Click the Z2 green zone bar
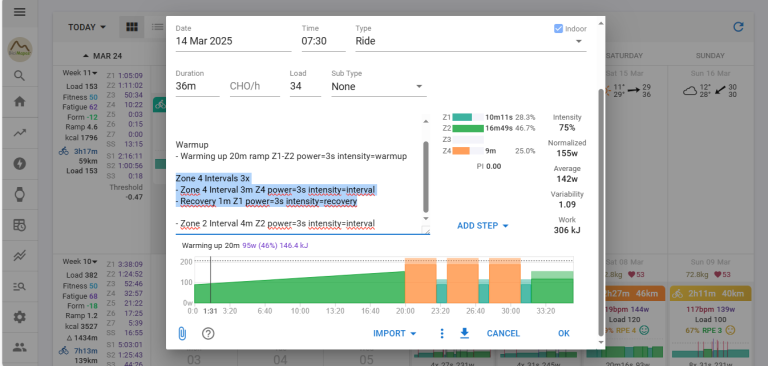 (x=468, y=129)
